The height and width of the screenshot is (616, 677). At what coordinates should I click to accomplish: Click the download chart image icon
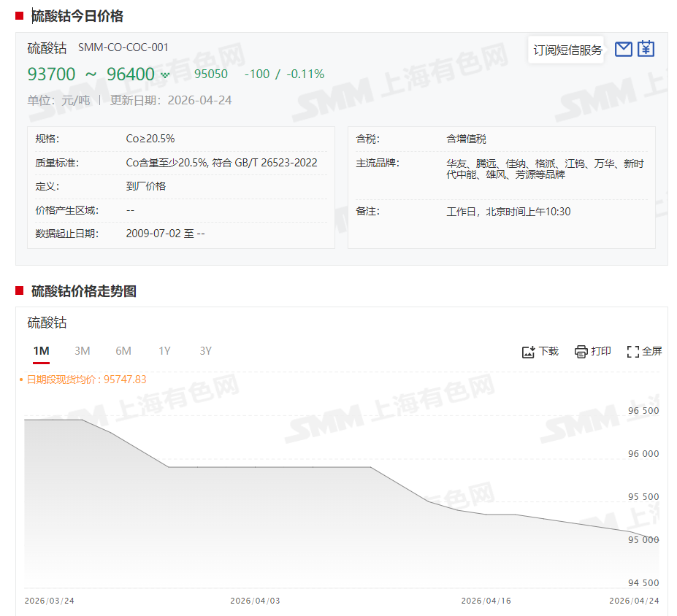coord(529,352)
